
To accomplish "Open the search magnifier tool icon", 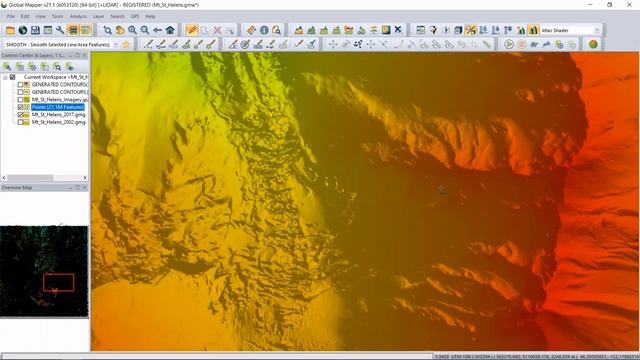I will 277,30.
